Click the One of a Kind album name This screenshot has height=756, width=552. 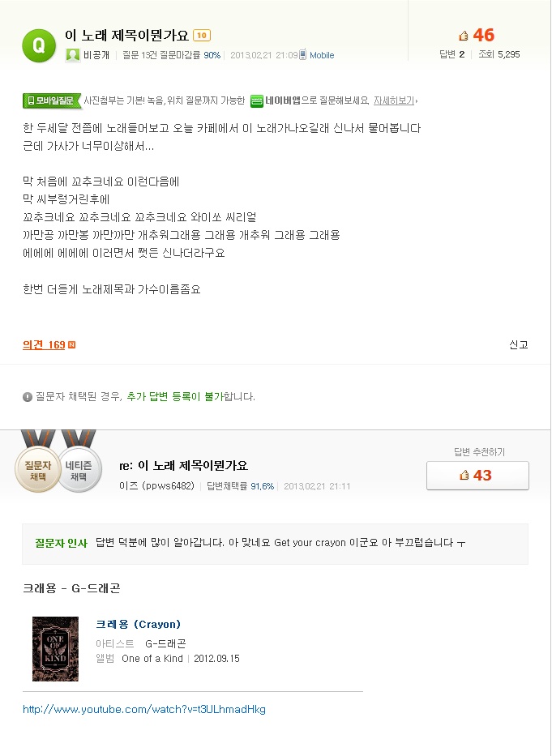coord(152,659)
